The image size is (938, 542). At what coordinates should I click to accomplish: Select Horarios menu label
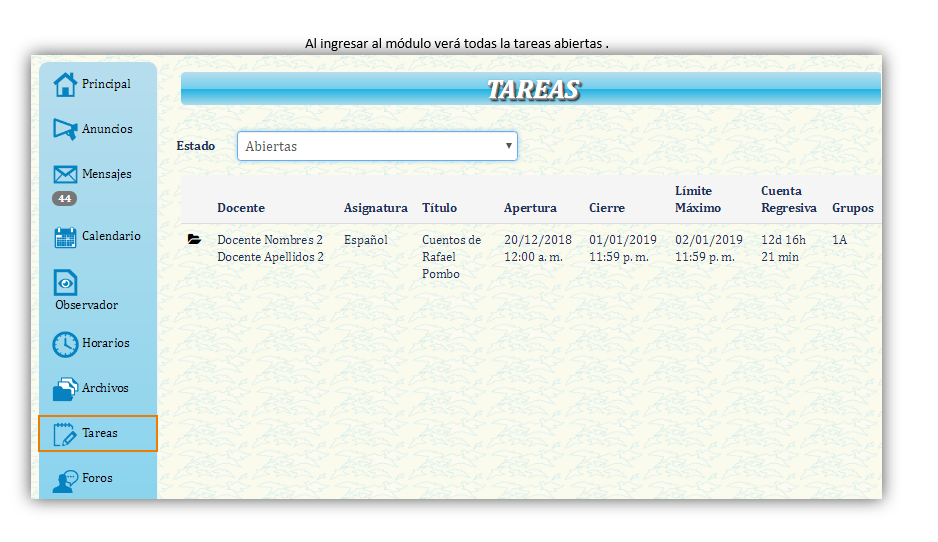105,343
